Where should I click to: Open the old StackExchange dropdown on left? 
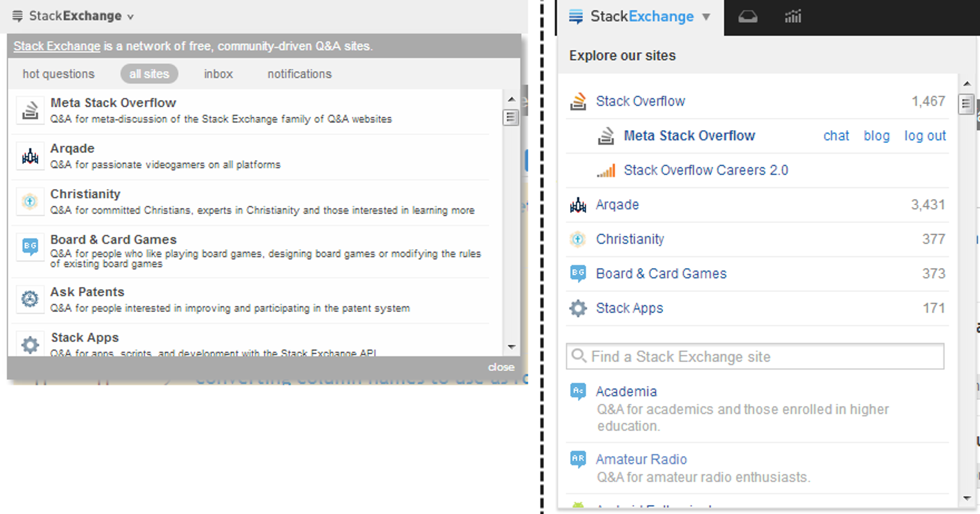(73, 16)
